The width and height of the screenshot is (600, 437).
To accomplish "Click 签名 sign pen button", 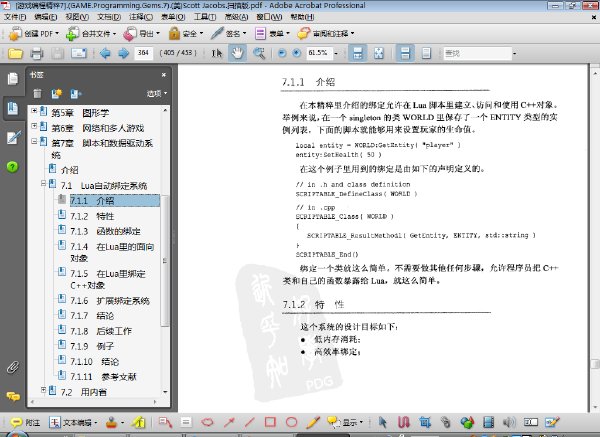I will click(228, 34).
